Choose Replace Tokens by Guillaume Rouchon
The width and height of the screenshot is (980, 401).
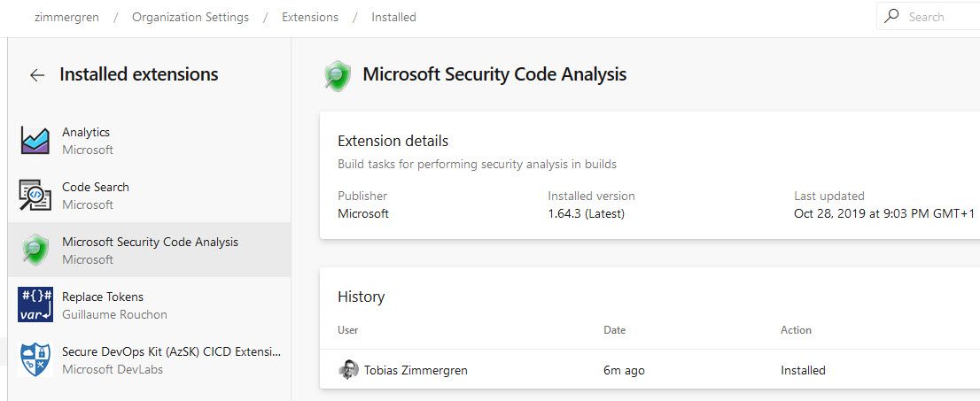point(103,297)
